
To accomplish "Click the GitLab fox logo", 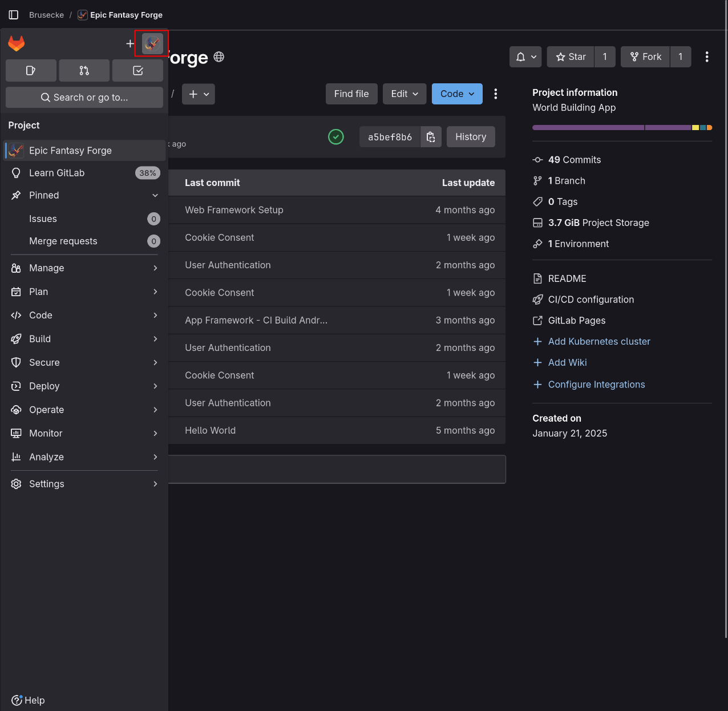I will coord(16,43).
